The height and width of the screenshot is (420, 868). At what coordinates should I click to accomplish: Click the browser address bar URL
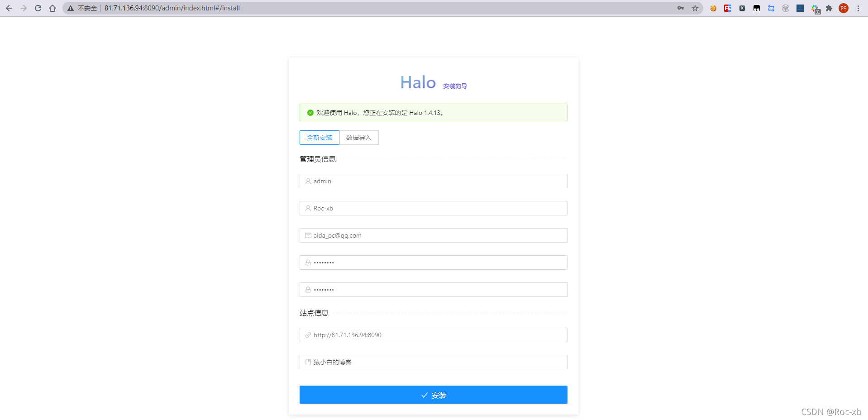[x=172, y=8]
